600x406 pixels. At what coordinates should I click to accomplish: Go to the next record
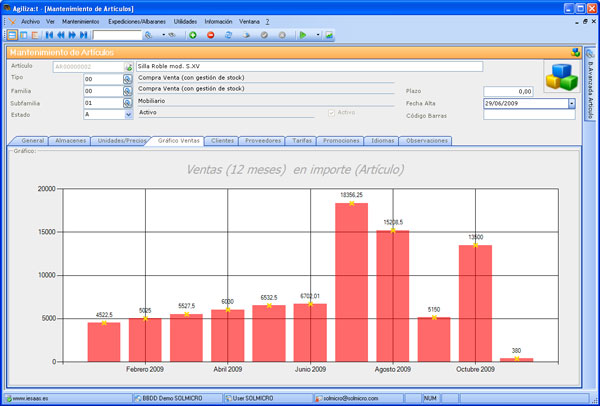tap(72, 35)
